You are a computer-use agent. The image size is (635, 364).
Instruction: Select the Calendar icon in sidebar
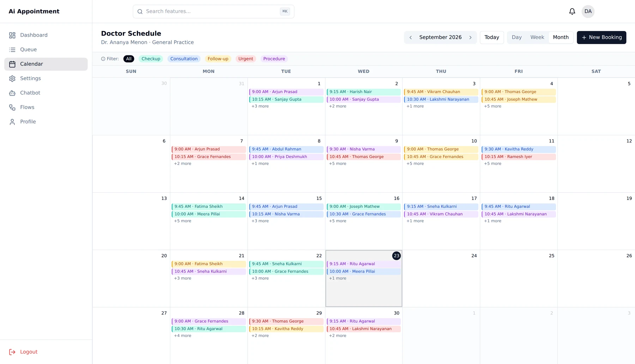tap(12, 64)
